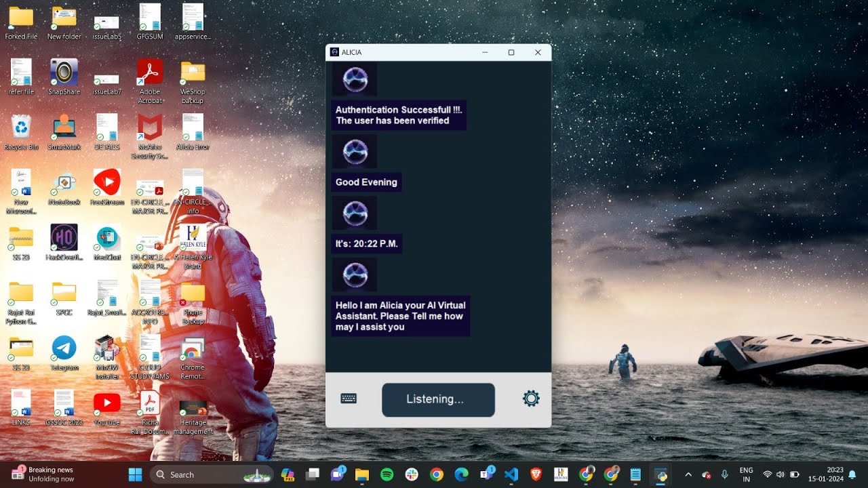Select the Authentication Successfull message bubble
This screenshot has width=868, height=488.
click(x=399, y=115)
